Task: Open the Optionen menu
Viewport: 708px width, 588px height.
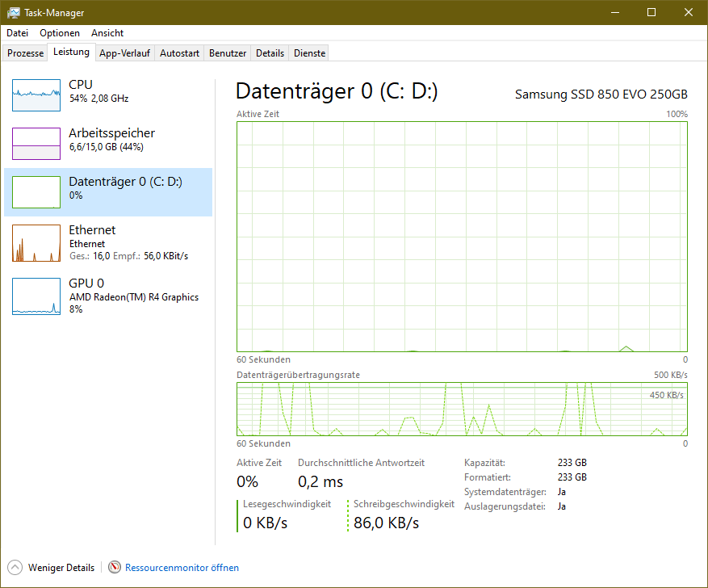Action: point(60,33)
